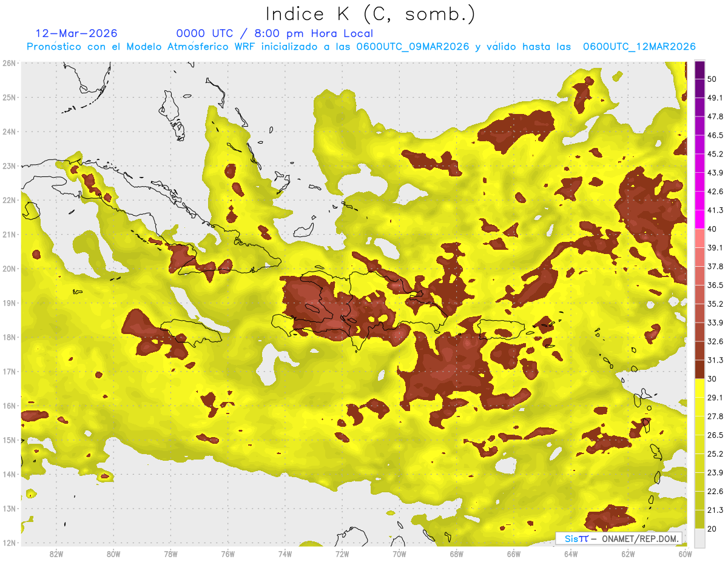This screenshot has width=728, height=562.
Task: Click the grey swatch below 20 on colorbar
Action: click(699, 538)
